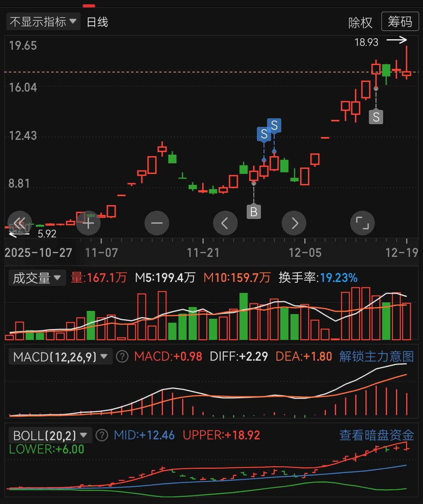Move chart right with next arrow

(x=294, y=223)
